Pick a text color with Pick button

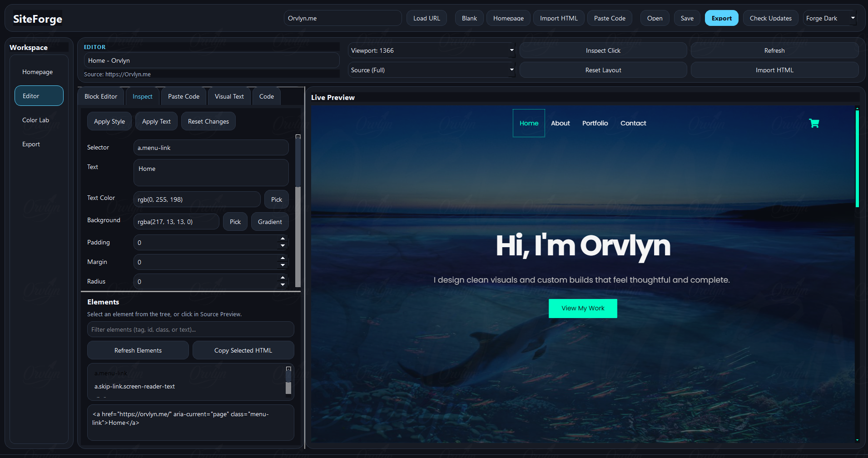[276, 199]
